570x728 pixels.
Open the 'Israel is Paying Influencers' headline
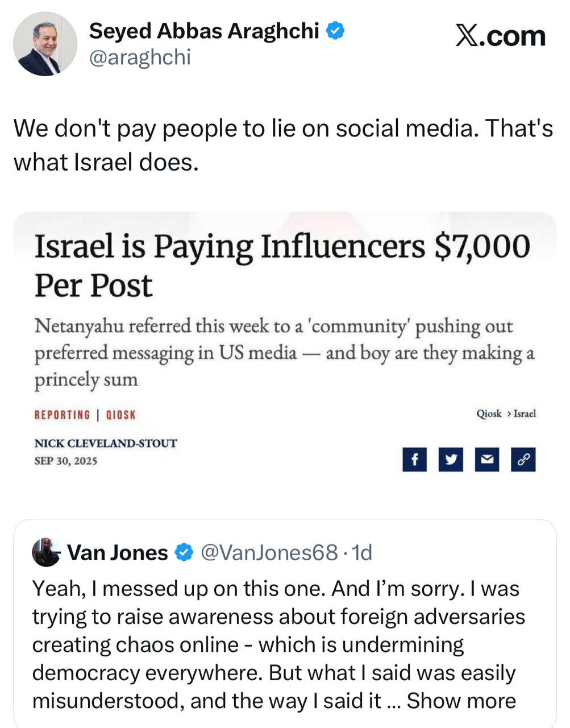[x=282, y=265]
